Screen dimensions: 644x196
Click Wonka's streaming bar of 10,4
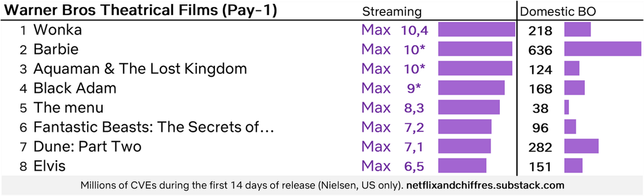point(477,30)
